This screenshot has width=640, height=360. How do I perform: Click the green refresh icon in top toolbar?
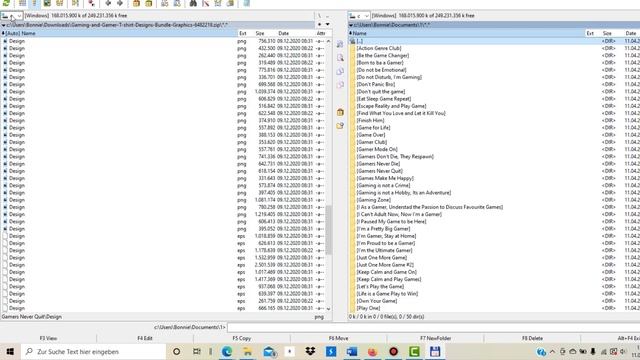(x=6, y=3)
